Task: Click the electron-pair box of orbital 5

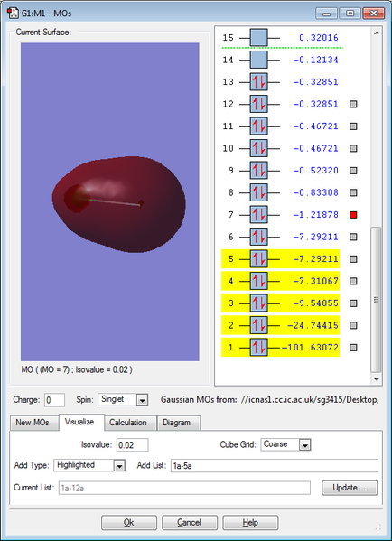Action: coord(258,259)
